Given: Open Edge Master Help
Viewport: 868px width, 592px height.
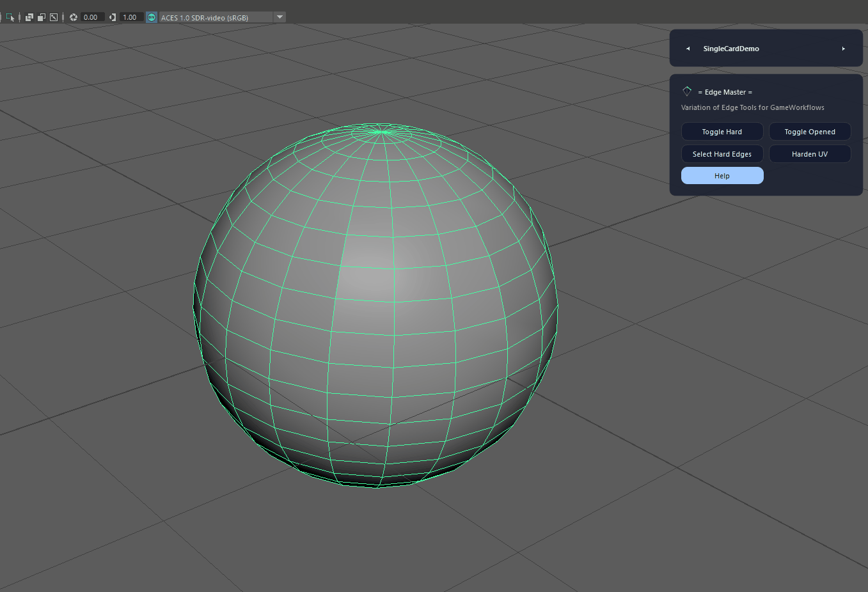Looking at the screenshot, I should [x=722, y=176].
